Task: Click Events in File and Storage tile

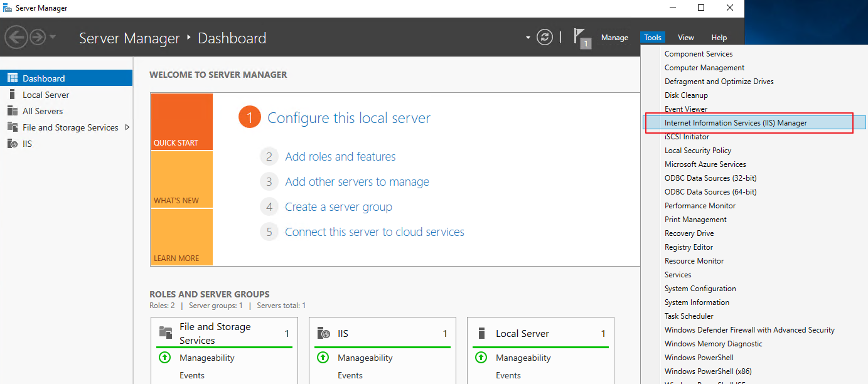Action: point(192,375)
